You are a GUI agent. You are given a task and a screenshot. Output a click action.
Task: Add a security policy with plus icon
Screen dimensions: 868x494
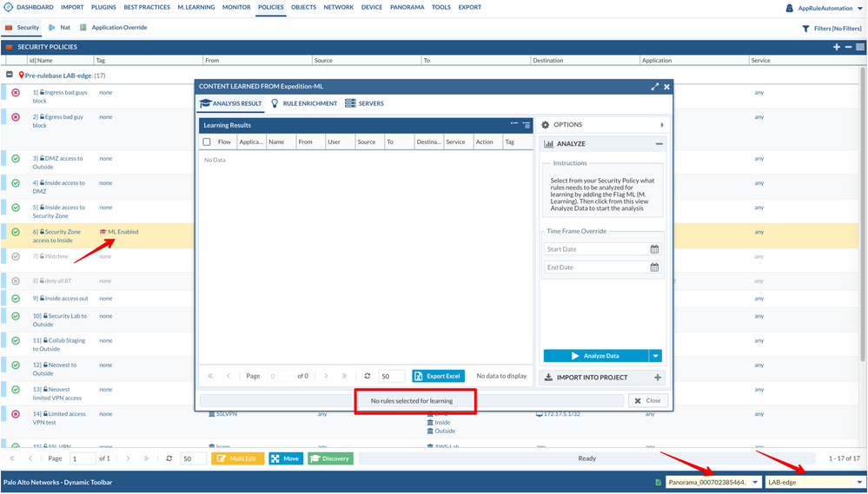pyautogui.click(x=837, y=47)
